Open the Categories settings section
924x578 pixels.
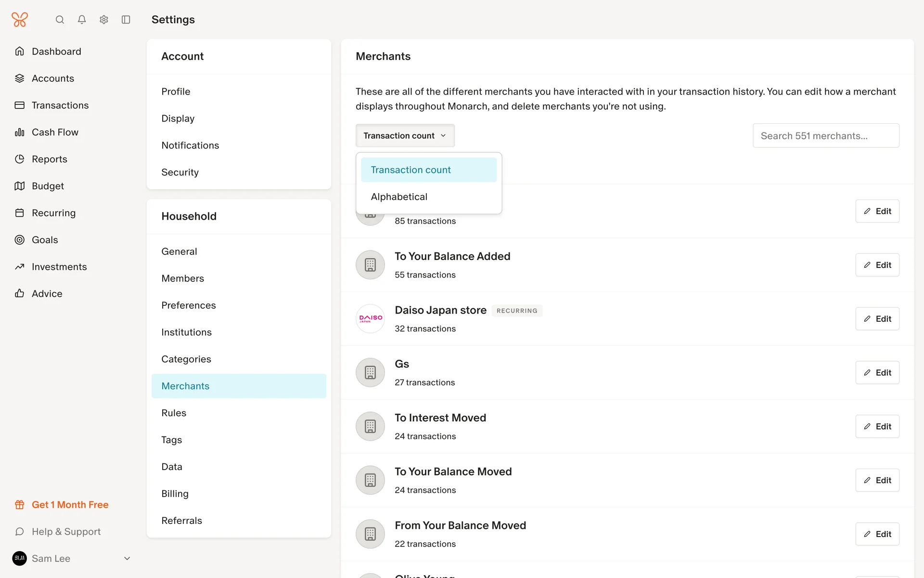coord(186,359)
